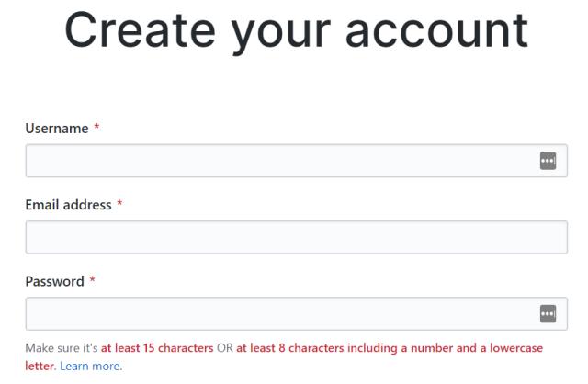Click the Password field label
Screen dimensions: 588x384
click(x=54, y=281)
